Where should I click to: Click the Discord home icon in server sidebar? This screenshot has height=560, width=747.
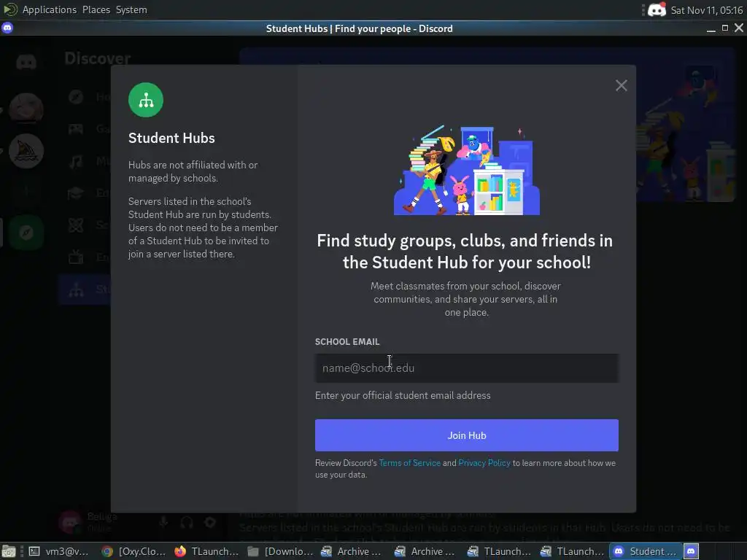(x=26, y=62)
